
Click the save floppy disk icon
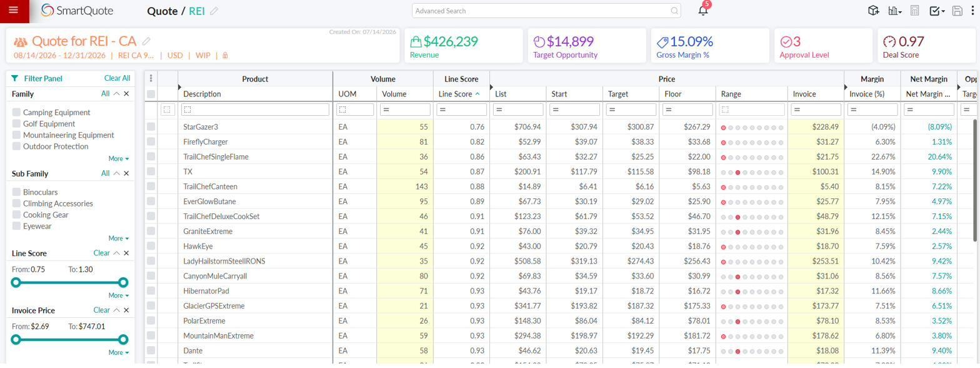[x=957, y=11]
